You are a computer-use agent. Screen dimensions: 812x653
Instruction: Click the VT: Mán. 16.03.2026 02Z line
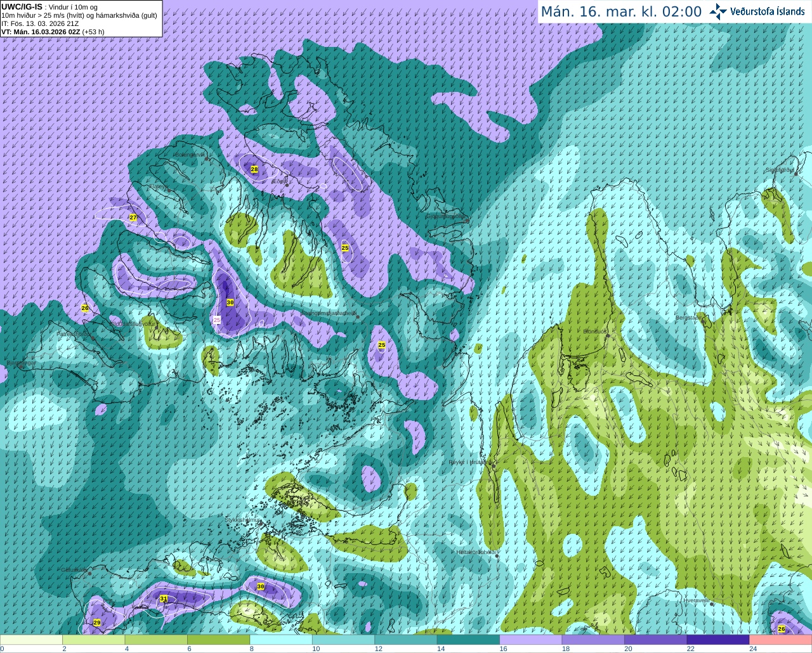coord(41,32)
